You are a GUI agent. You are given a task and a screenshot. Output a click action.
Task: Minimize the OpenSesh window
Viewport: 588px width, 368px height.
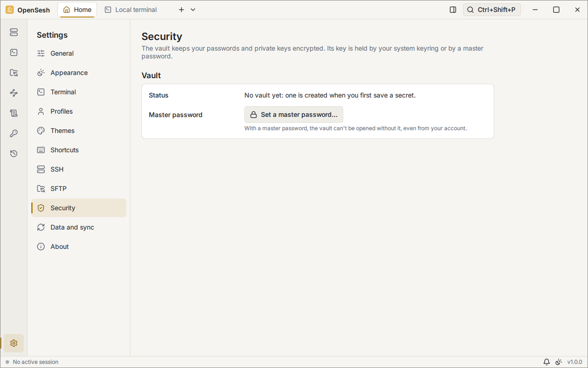pyautogui.click(x=535, y=10)
